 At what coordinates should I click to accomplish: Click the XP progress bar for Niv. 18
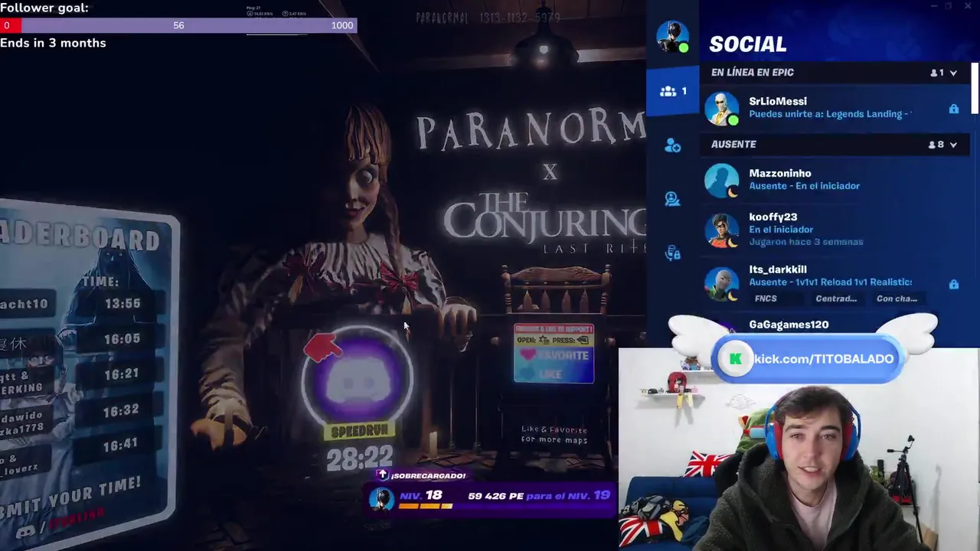pos(425,506)
